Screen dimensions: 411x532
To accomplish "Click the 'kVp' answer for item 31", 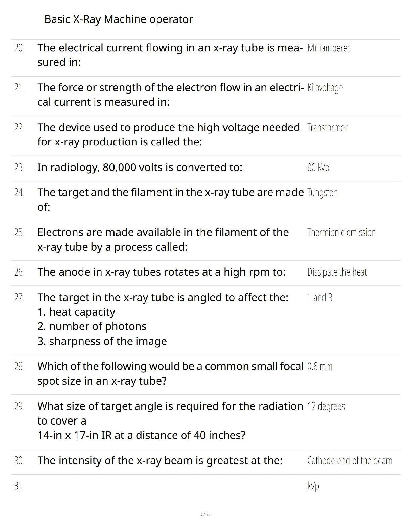I will tap(313, 486).
